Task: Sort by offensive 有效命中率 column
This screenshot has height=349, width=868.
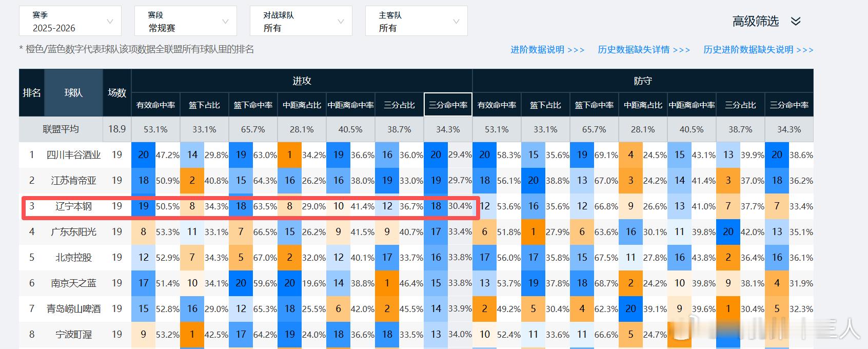Action: (156, 105)
